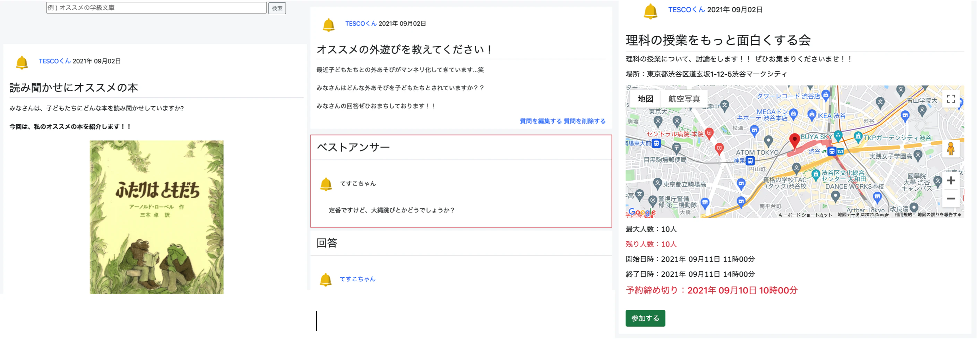Image resolution: width=980 pixels, height=341 pixels.
Task: Click the red location pin on map
Action: pos(794,141)
